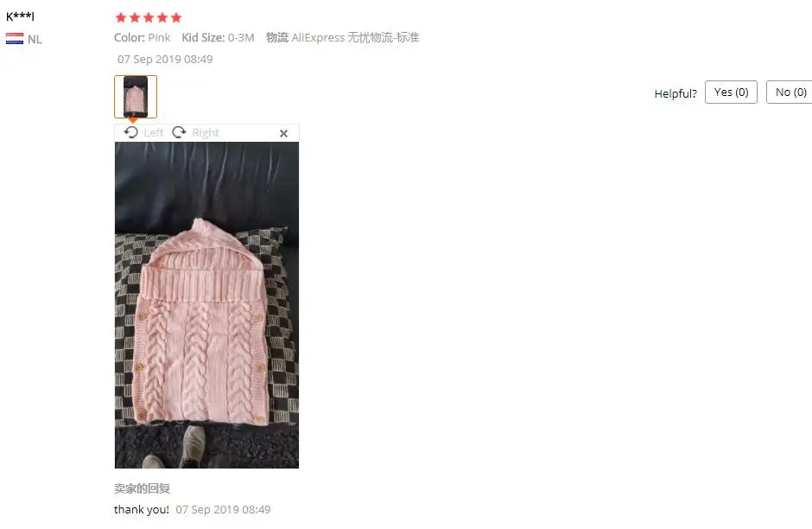Mark the review helpful with Yes (0)
Image resolution: width=812 pixels, height=529 pixels.
tap(731, 92)
